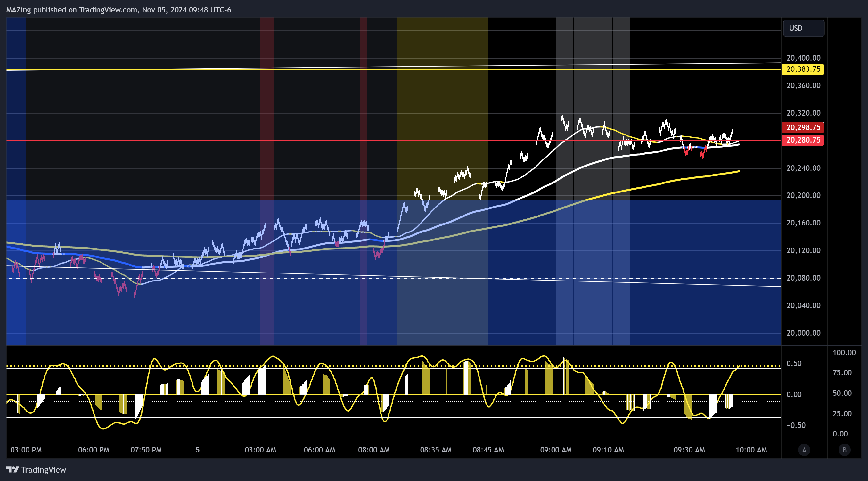868x481 pixels.
Task: Click the 20,280.75 red line price label
Action: point(803,140)
